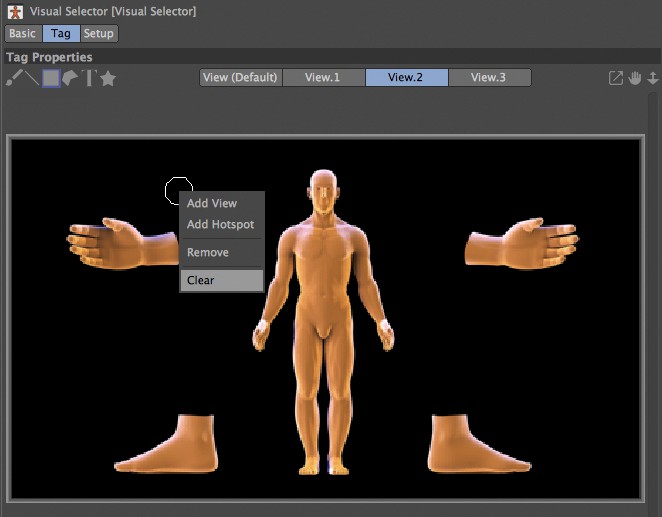Open the Visual Selector in a new window
Viewport: 662px width, 517px height.
(x=616, y=78)
